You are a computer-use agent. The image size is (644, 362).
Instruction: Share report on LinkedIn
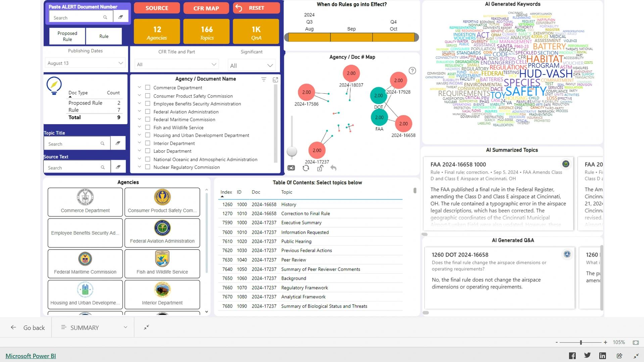[x=602, y=356]
